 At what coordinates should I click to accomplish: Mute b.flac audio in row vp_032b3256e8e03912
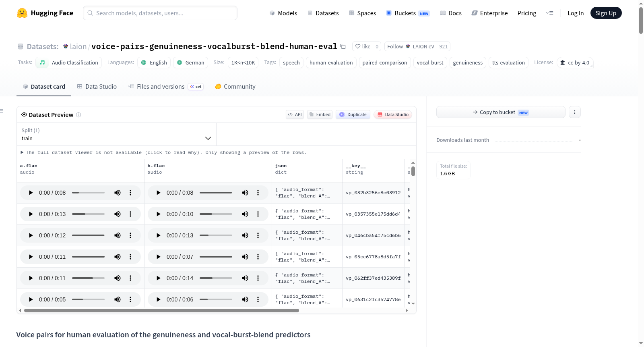[245, 193]
